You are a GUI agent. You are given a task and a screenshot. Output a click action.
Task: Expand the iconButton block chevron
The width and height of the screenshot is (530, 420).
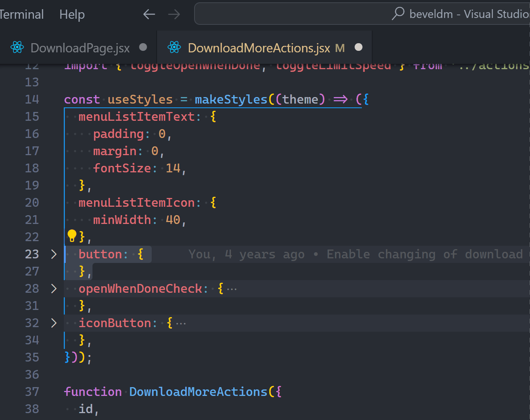[54, 323]
